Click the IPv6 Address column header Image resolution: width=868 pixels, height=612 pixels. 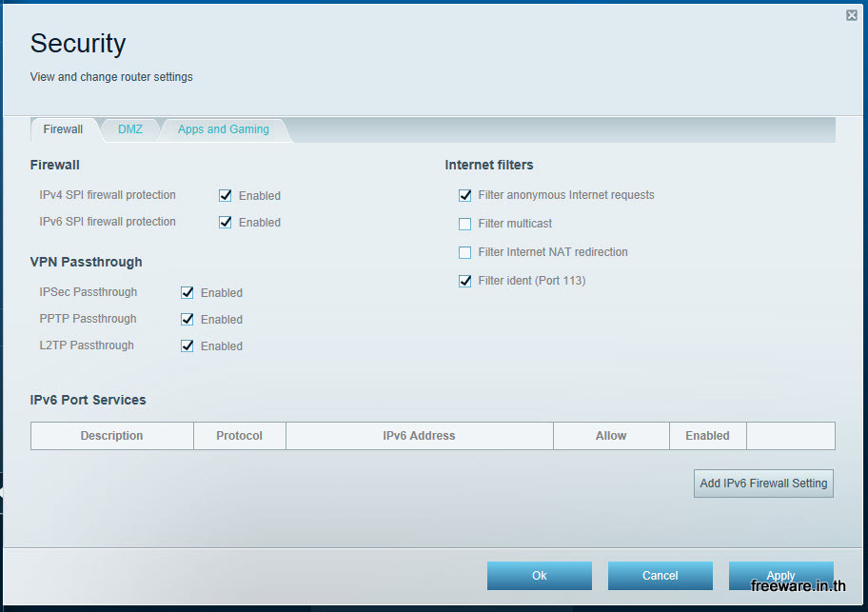coord(419,436)
